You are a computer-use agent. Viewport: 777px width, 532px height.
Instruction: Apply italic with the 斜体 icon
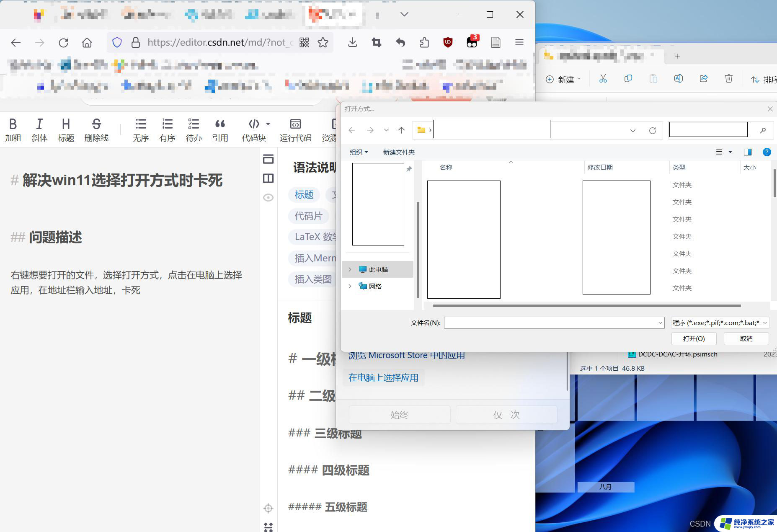click(x=39, y=130)
